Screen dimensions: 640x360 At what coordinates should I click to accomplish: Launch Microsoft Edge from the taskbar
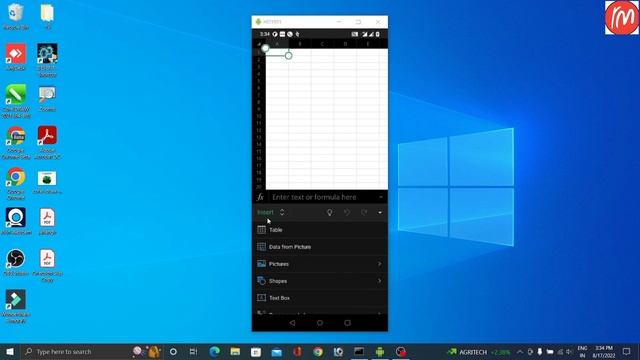point(215,351)
